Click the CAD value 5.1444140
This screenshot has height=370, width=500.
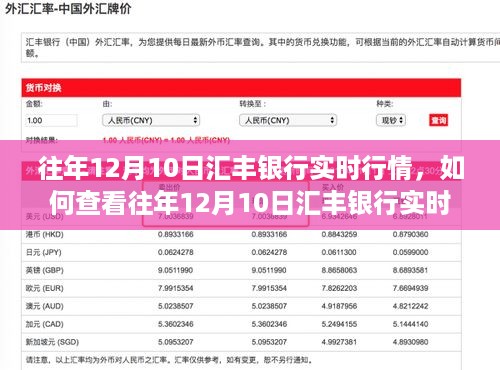coord(410,324)
